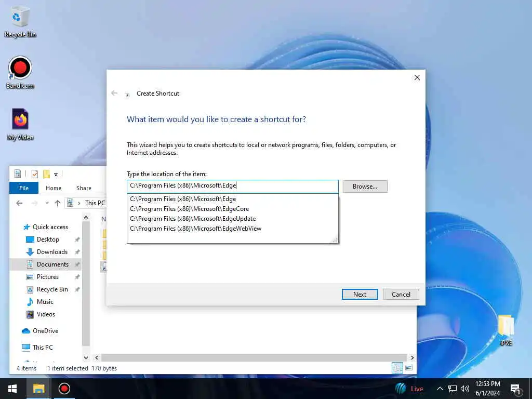
Task: Open Bandicam recorder in the taskbar
Action: [64, 389]
